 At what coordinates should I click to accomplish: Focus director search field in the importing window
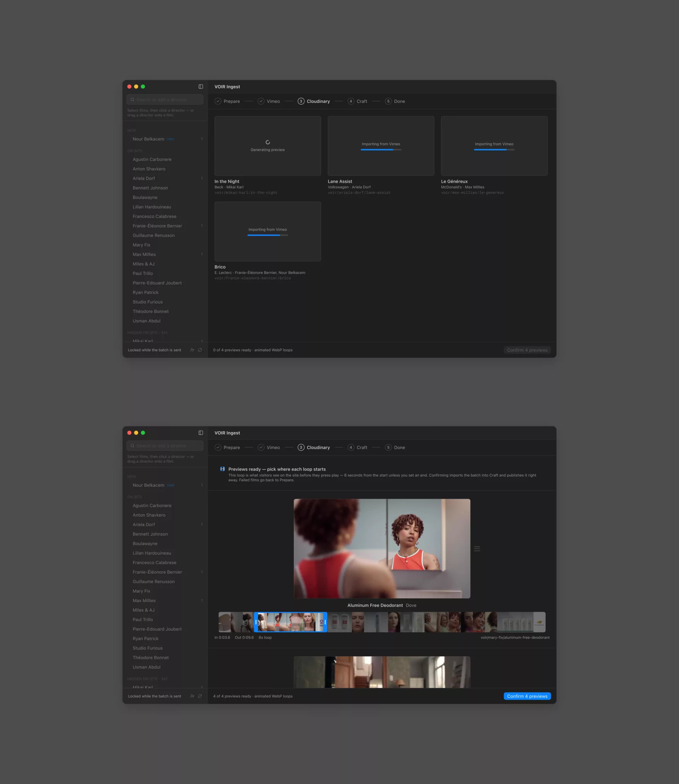click(x=165, y=100)
